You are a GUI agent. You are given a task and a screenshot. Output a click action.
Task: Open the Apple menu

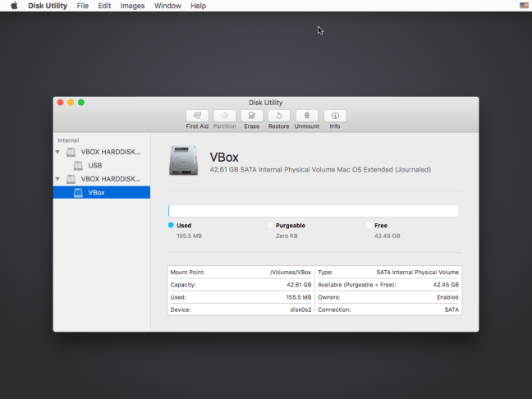(x=14, y=6)
